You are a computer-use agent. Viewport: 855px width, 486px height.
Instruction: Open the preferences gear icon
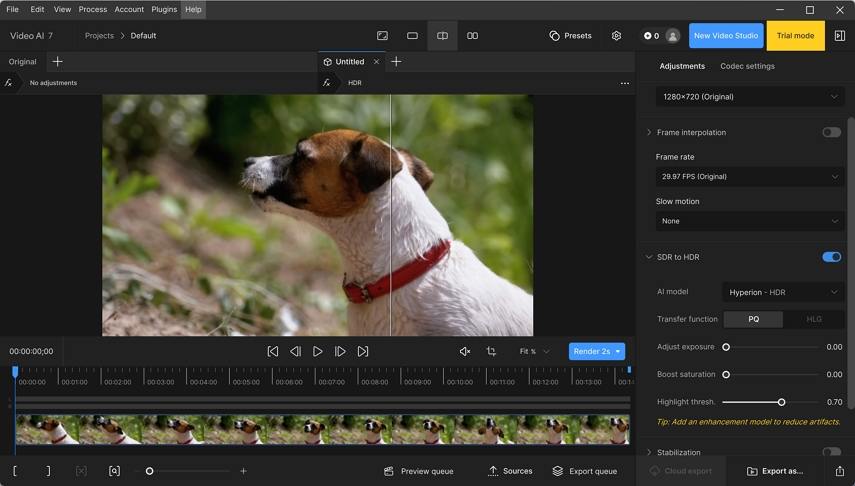616,35
